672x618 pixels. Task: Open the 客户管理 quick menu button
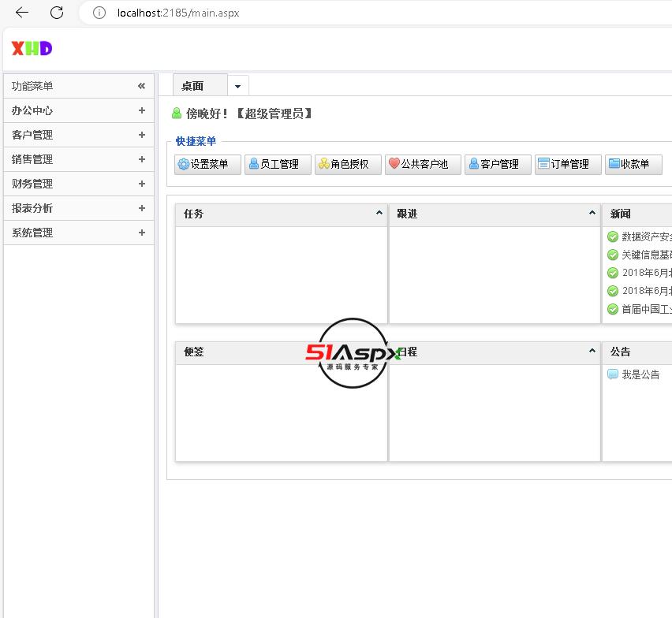498,164
